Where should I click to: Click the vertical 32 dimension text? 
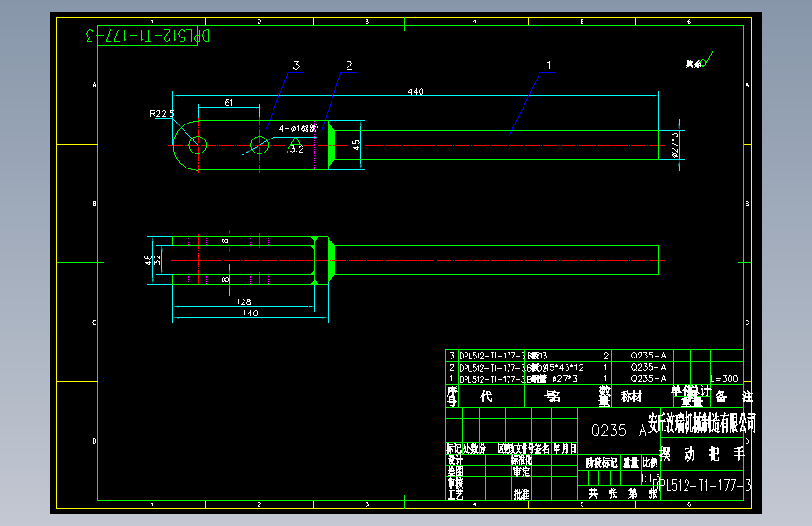coord(157,260)
